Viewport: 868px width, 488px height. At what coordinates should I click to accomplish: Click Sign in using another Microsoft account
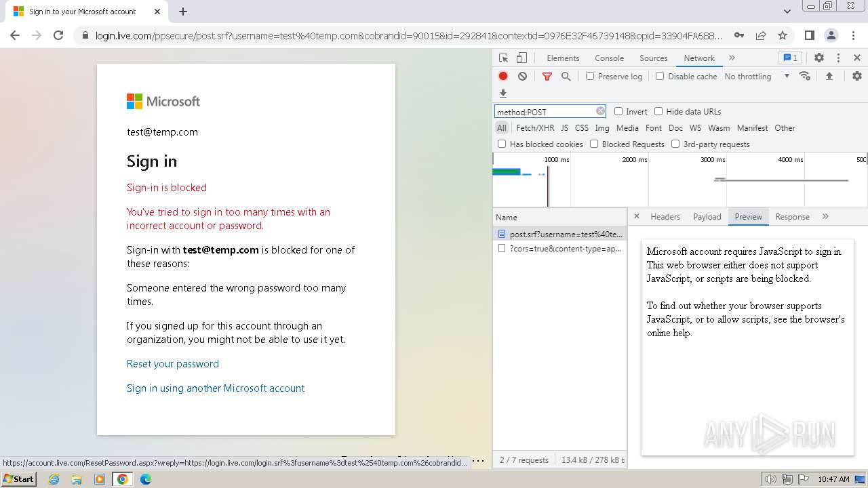pos(216,388)
